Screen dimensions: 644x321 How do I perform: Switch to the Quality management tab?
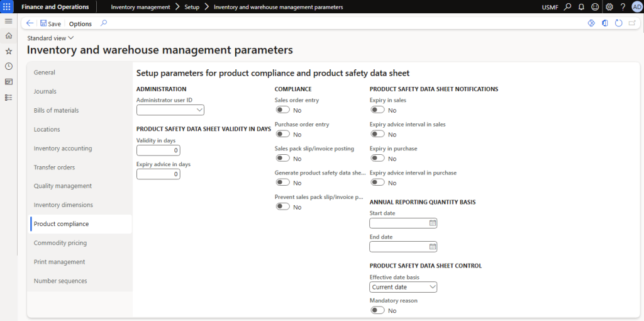(x=63, y=186)
